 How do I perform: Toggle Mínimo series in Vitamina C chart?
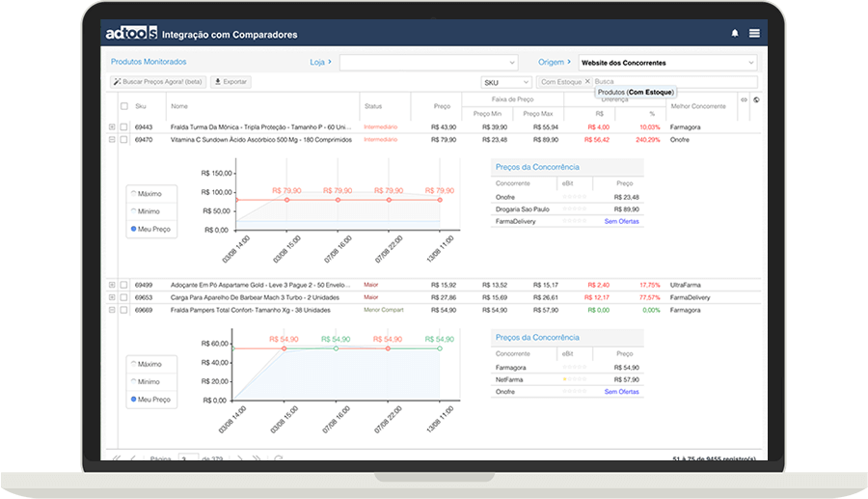click(146, 211)
